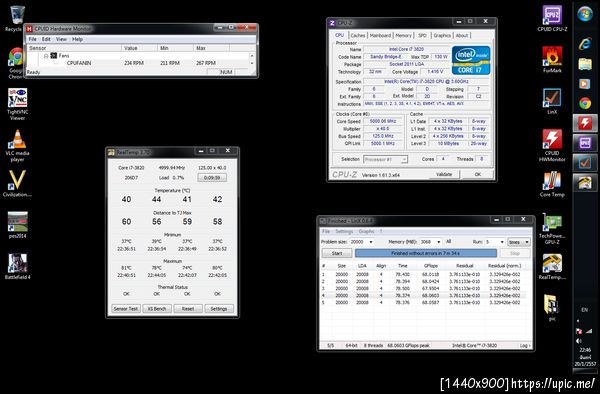600x394 pixels.
Task: Click the Start button in LinX
Action: point(337,253)
